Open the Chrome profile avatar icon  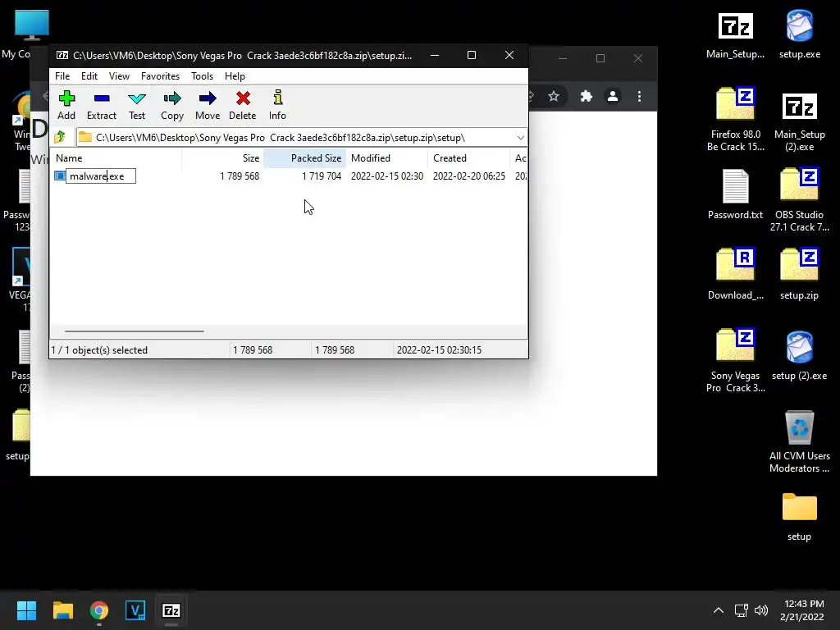pos(612,97)
